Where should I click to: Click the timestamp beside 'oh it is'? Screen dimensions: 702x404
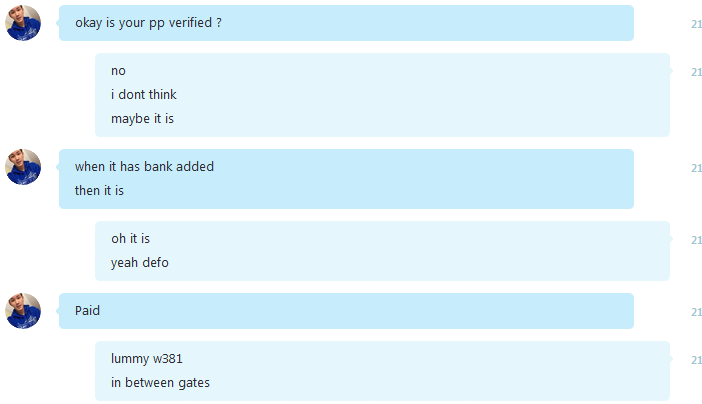tap(696, 240)
